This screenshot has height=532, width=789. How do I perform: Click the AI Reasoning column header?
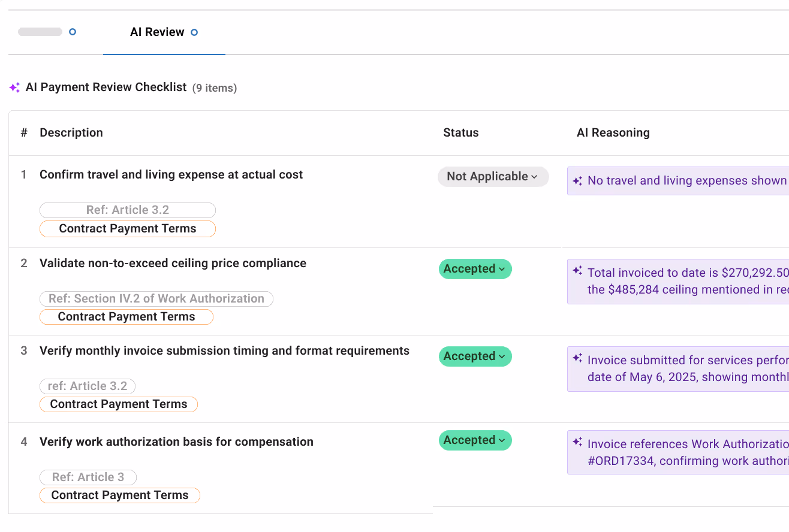(613, 133)
